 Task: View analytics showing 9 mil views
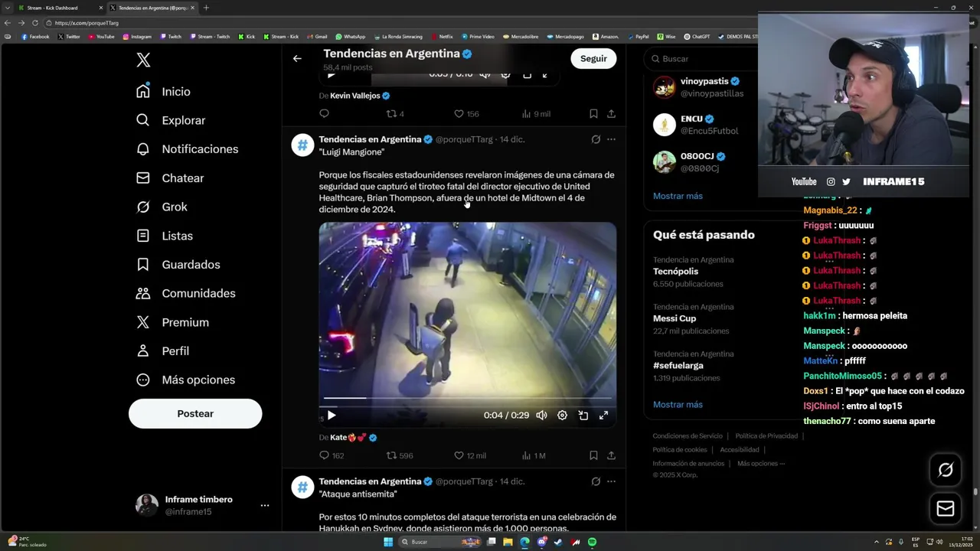click(x=536, y=113)
